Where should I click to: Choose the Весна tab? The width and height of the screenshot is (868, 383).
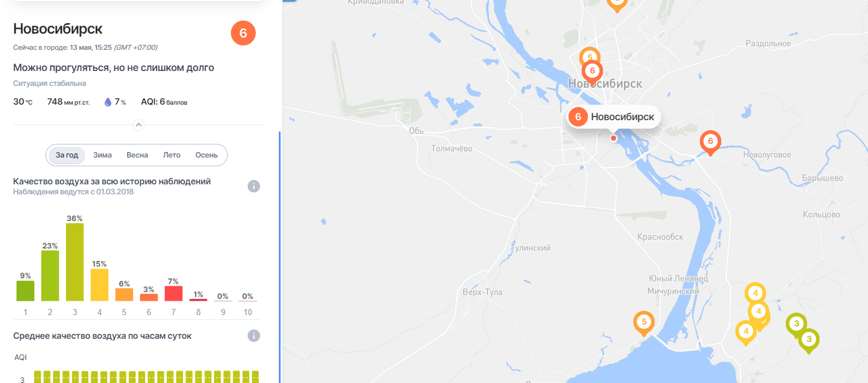[x=137, y=155]
